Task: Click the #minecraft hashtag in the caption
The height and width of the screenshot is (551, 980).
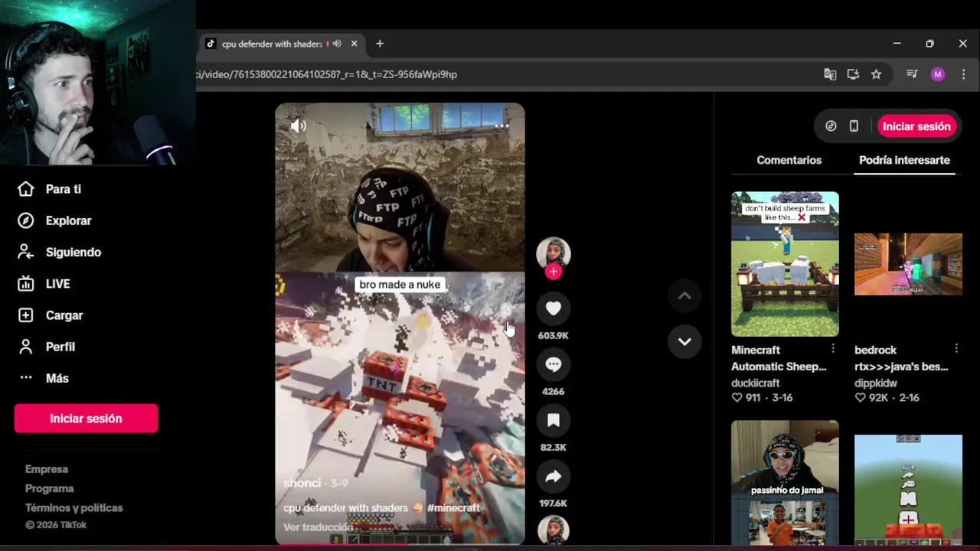Action: 453,507
